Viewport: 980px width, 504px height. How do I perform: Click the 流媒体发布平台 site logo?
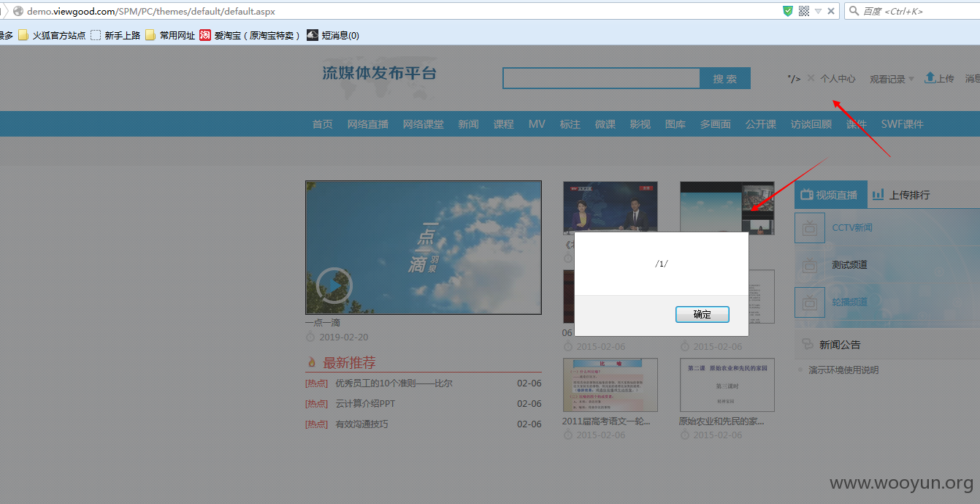click(x=380, y=73)
